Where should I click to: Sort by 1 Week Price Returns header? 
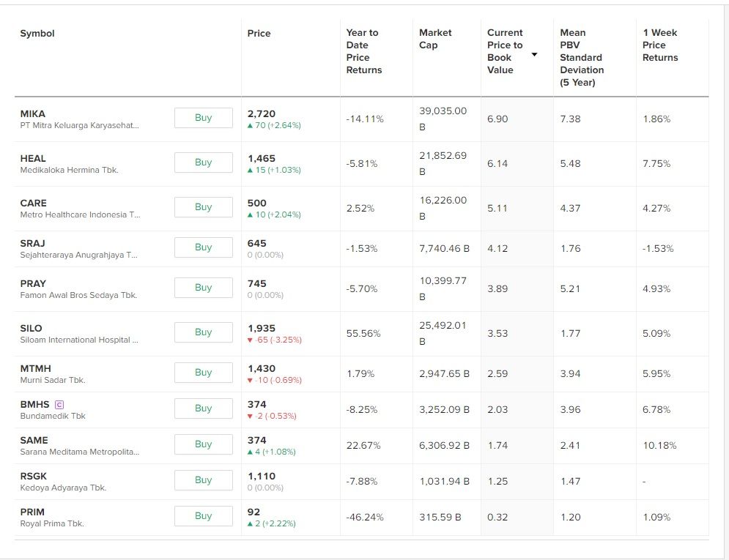pos(660,45)
